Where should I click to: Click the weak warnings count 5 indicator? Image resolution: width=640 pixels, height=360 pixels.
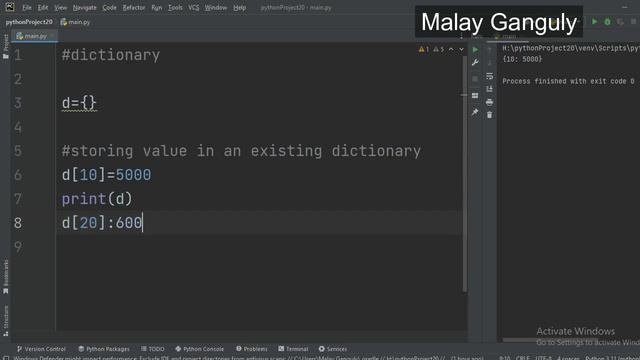point(438,49)
